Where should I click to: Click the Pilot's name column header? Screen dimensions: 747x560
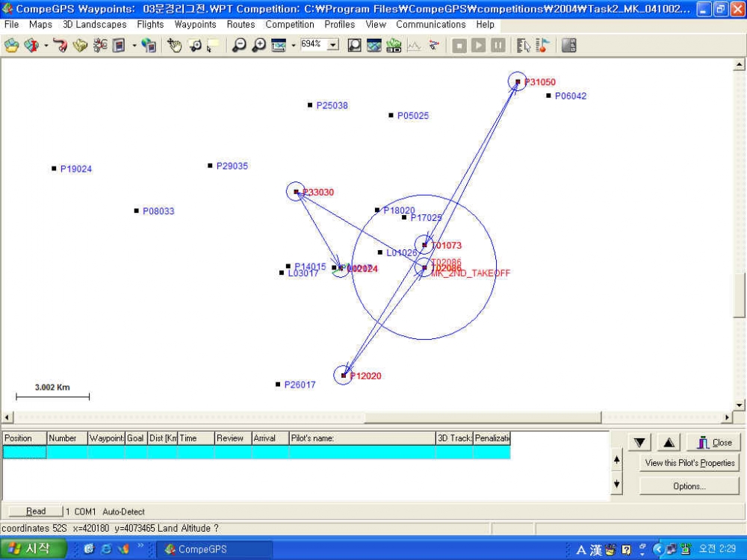point(362,438)
